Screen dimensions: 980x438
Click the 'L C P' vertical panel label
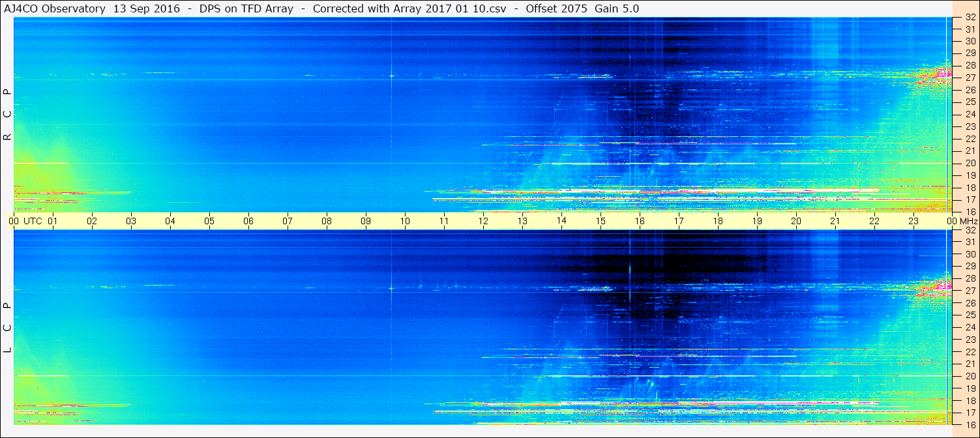(x=8, y=328)
